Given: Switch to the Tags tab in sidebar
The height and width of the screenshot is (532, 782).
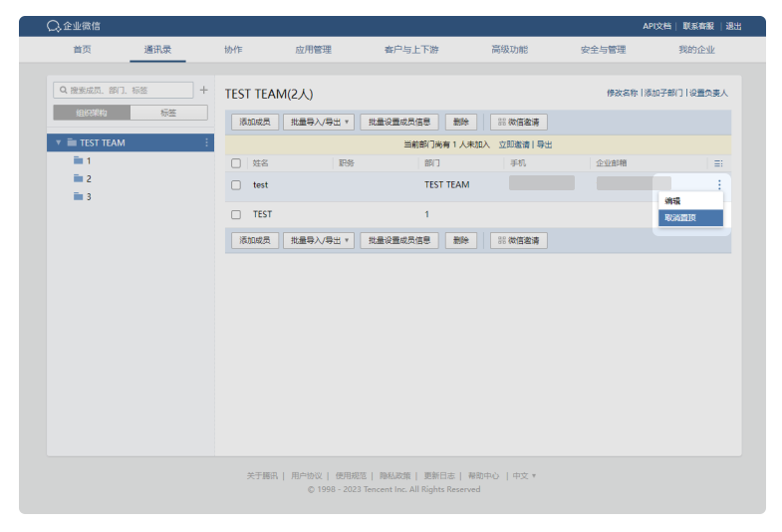Looking at the screenshot, I should click(x=168, y=113).
